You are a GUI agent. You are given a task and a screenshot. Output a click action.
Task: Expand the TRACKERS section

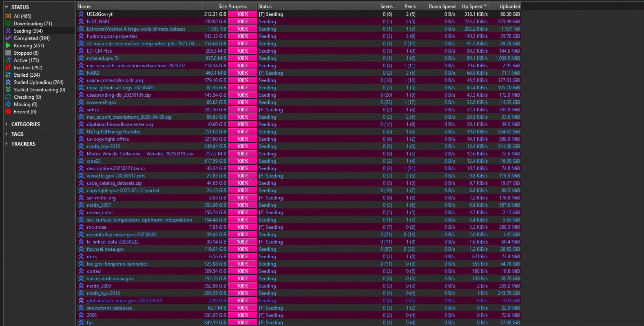[x=7, y=143]
